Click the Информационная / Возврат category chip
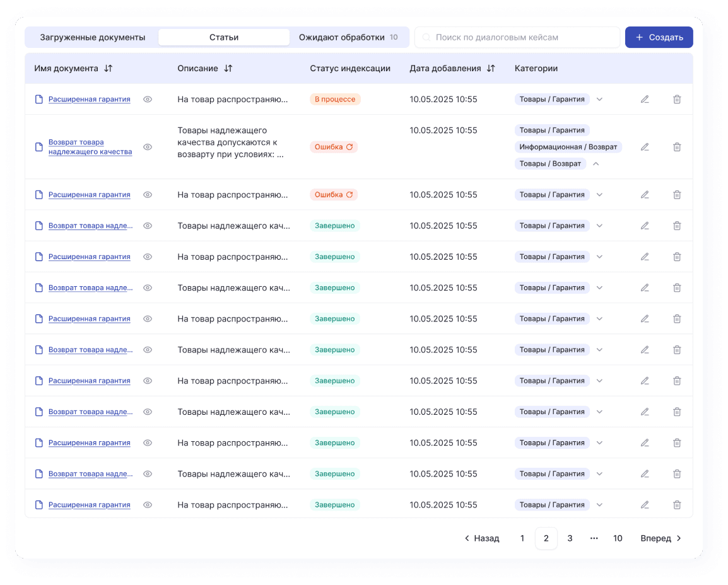 (568, 147)
